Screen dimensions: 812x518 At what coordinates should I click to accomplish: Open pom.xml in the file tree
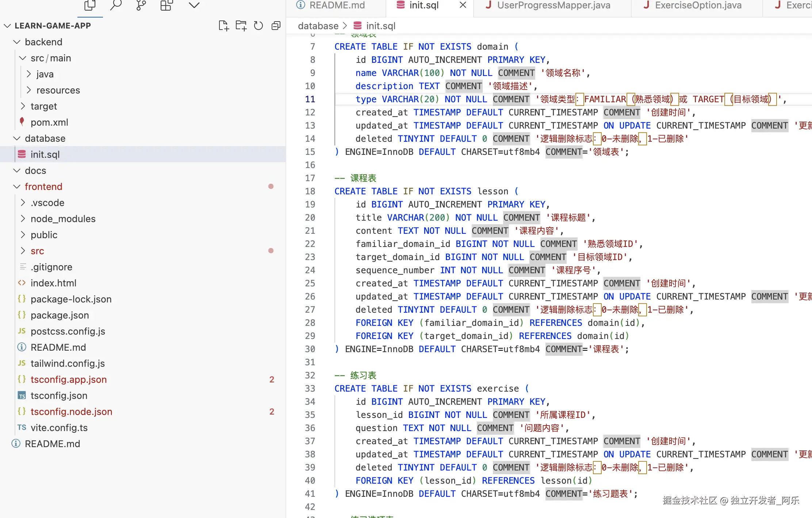point(49,122)
